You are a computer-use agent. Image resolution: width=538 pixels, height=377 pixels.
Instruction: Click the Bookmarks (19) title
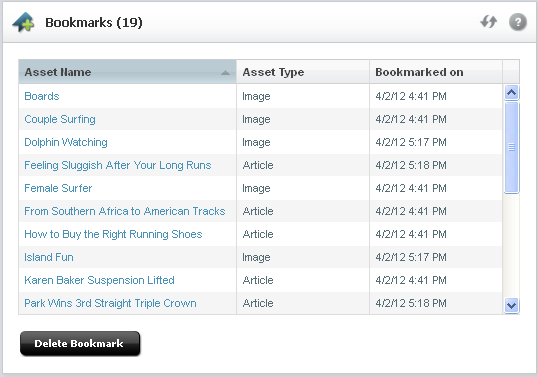coord(94,23)
